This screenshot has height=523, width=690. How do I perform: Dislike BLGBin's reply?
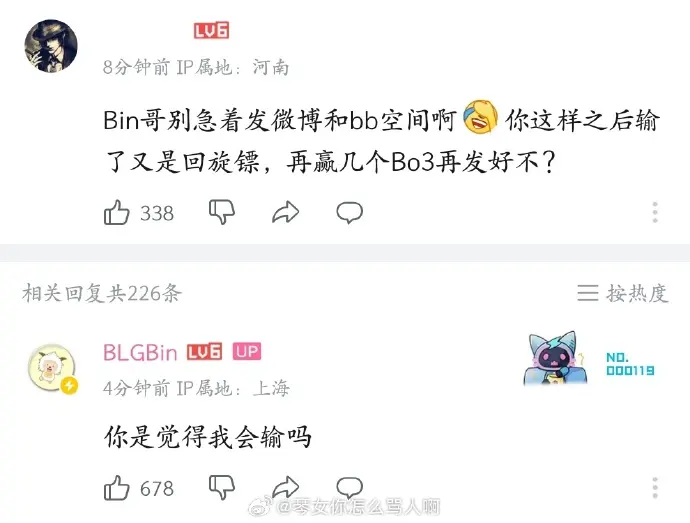pyautogui.click(x=222, y=487)
